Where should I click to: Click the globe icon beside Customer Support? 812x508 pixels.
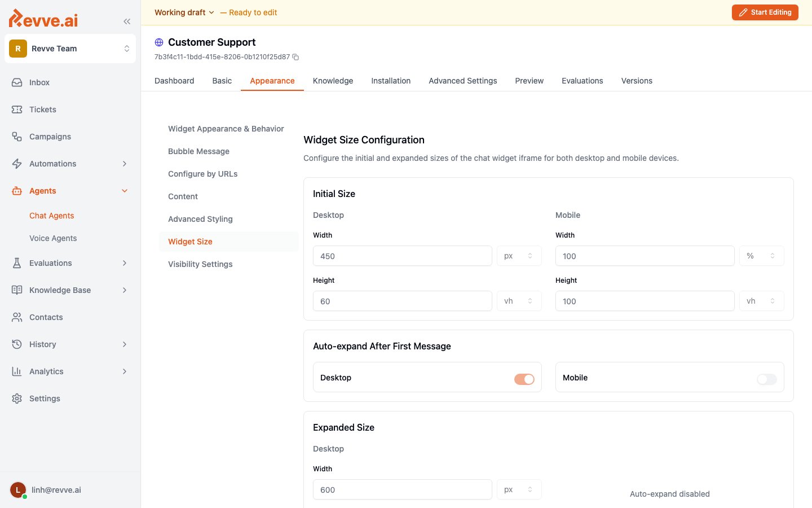[159, 42]
